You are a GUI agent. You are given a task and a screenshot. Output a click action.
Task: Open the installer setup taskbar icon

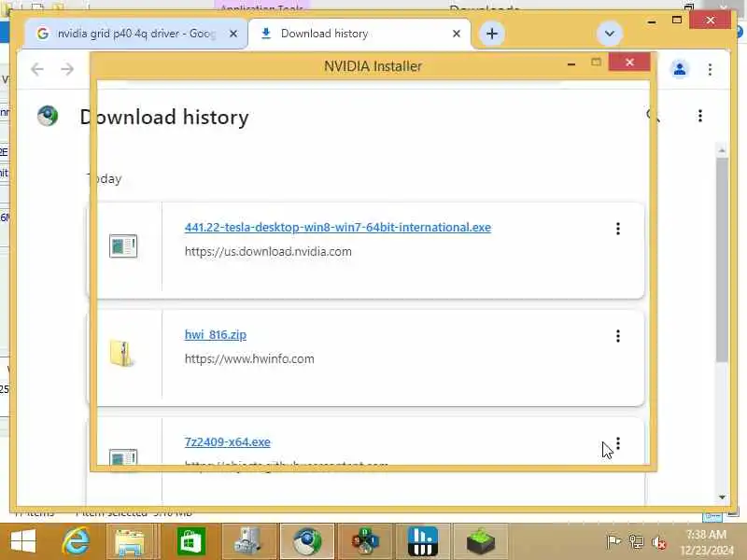(x=249, y=541)
